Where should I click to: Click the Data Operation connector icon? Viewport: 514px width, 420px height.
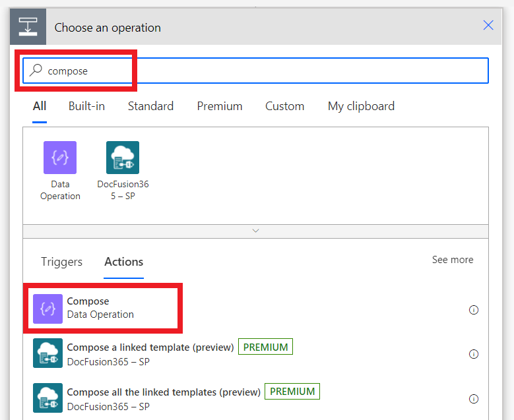pyautogui.click(x=60, y=158)
